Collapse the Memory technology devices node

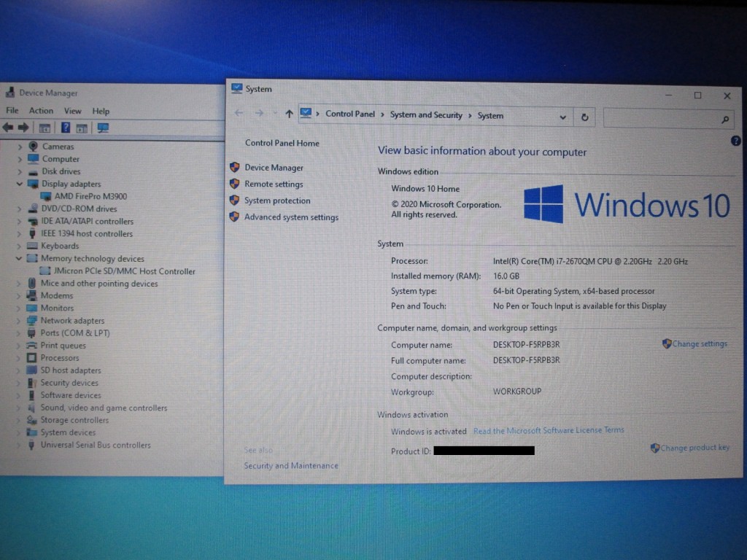pyautogui.click(x=19, y=259)
